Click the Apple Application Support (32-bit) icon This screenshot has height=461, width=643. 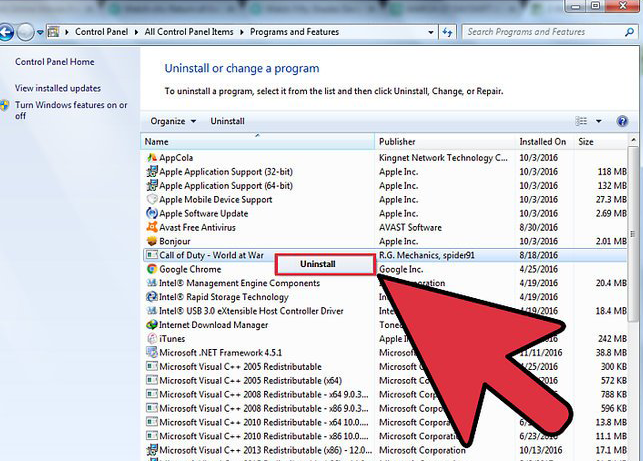152,171
